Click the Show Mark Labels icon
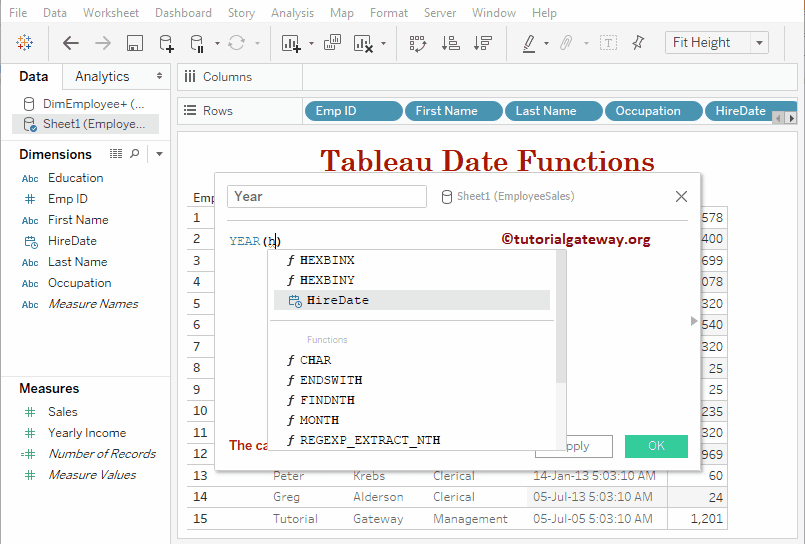Image resolution: width=805 pixels, height=544 pixels. (x=608, y=43)
